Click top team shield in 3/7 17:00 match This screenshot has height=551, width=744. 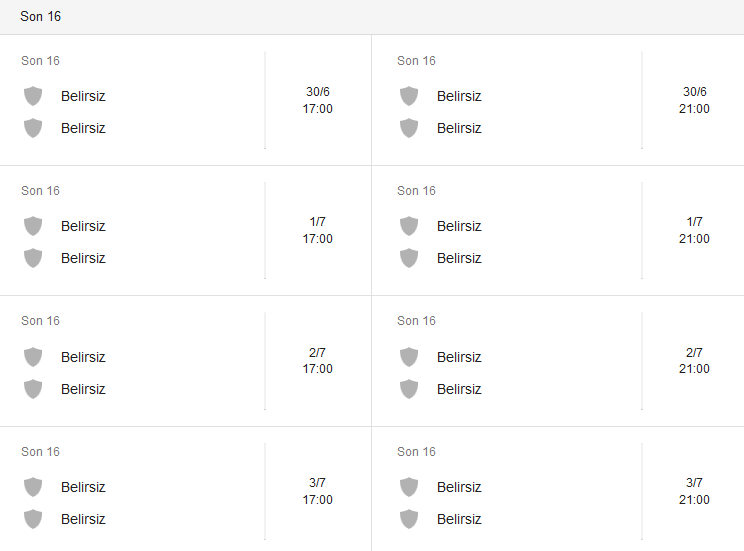(x=33, y=487)
